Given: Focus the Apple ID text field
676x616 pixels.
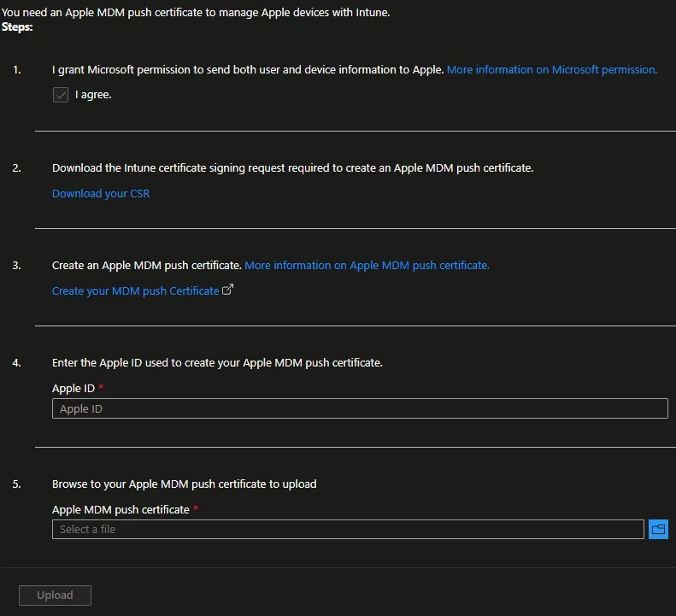Looking at the screenshot, I should click(x=359, y=409).
